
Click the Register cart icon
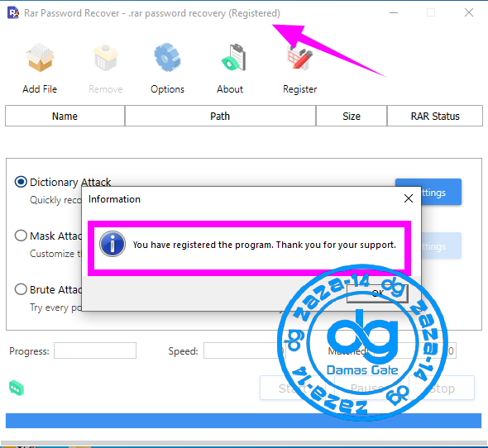[299, 58]
